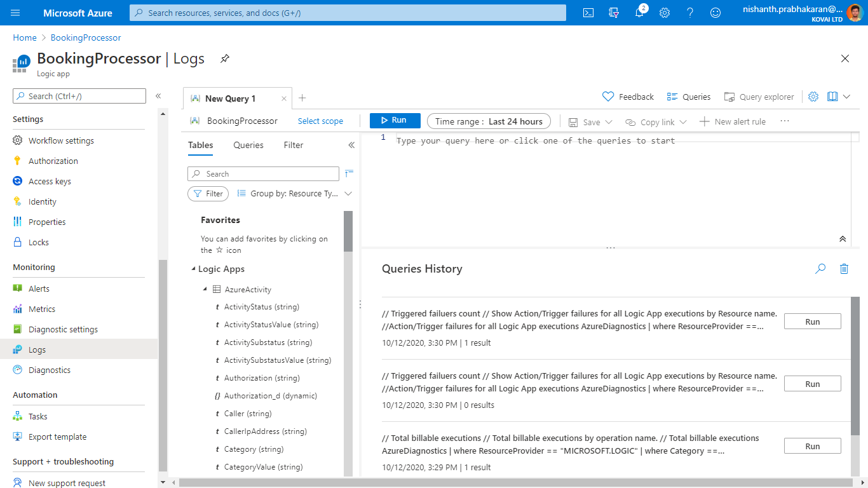This screenshot has height=488, width=868.
Task: Click the user account avatar
Action: tap(854, 13)
